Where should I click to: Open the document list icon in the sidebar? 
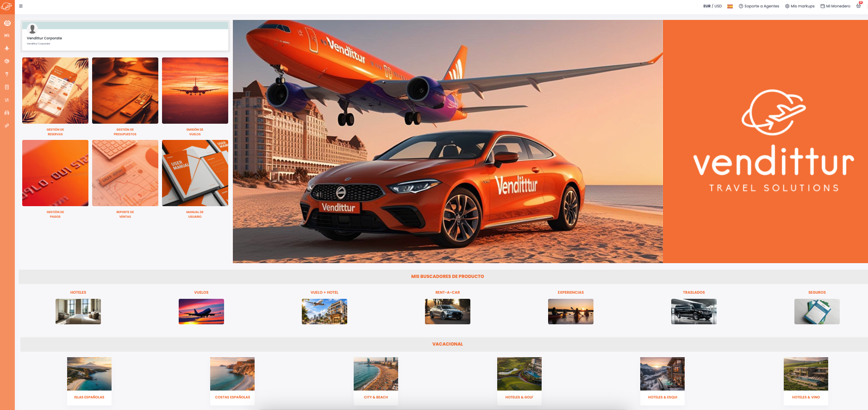(7, 87)
